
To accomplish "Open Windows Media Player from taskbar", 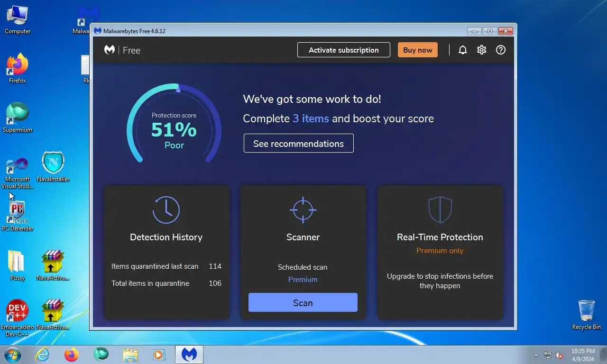I will [x=160, y=354].
